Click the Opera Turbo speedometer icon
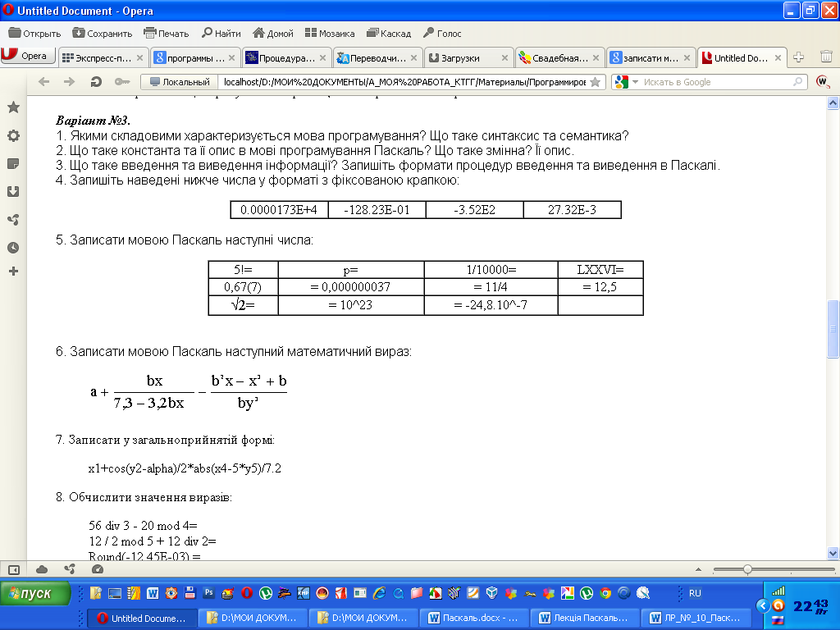 tap(98, 569)
